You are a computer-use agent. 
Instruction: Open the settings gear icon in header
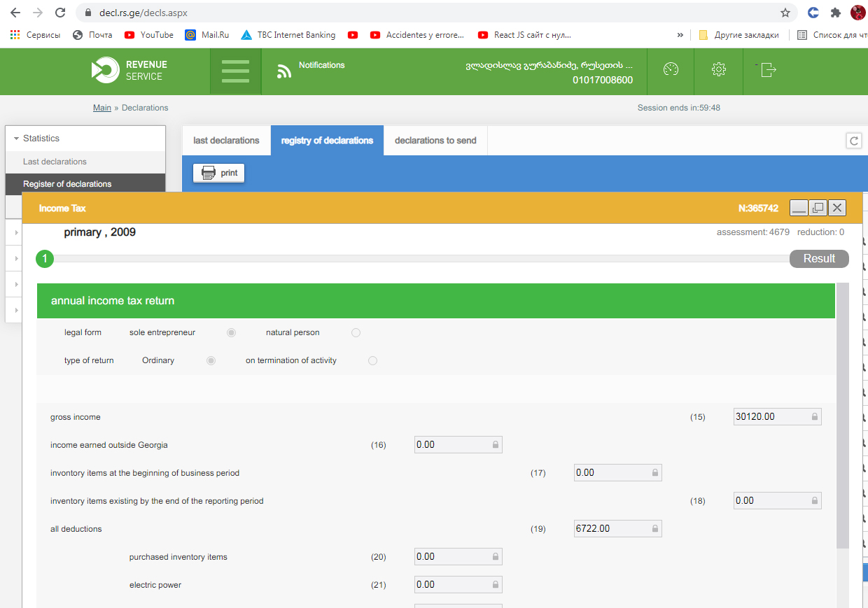(718, 69)
